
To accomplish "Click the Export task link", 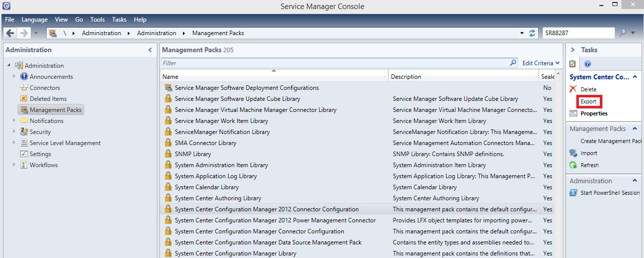I will click(588, 101).
